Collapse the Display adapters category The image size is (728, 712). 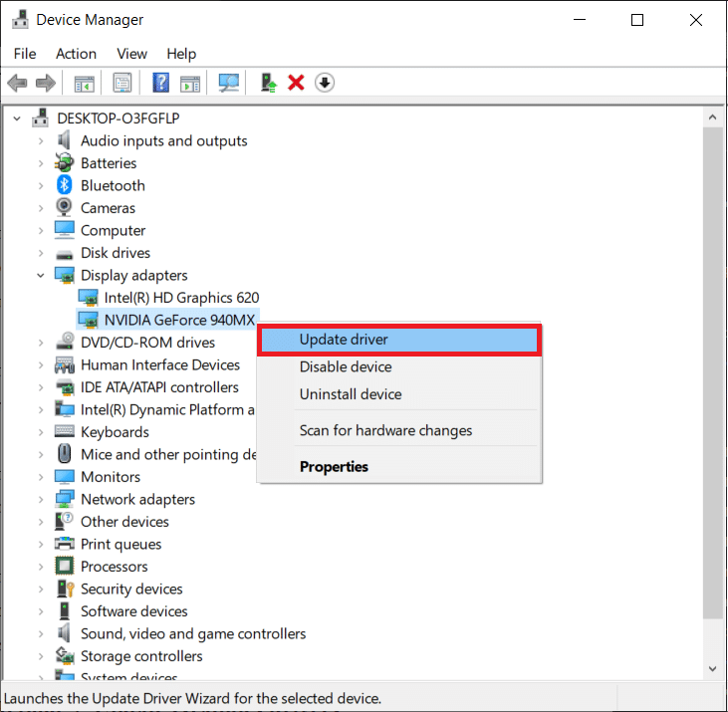[x=41, y=276]
